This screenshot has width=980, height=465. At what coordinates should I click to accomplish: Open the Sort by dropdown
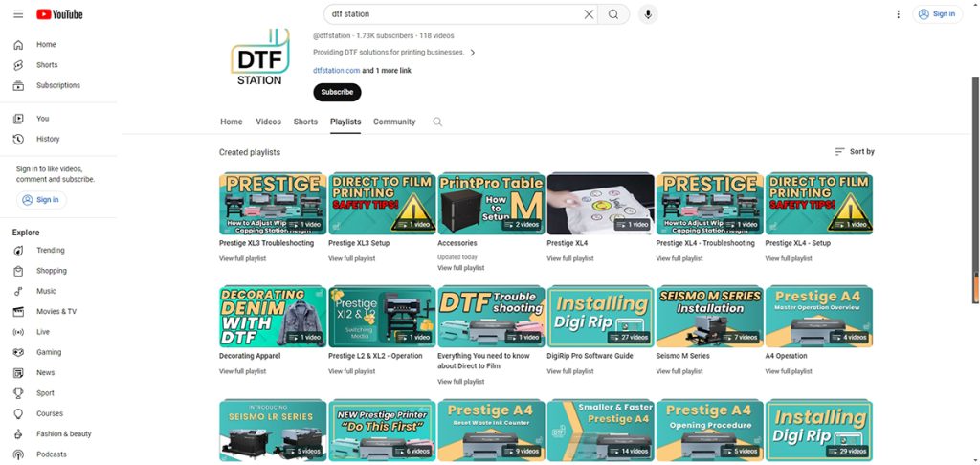(x=855, y=152)
